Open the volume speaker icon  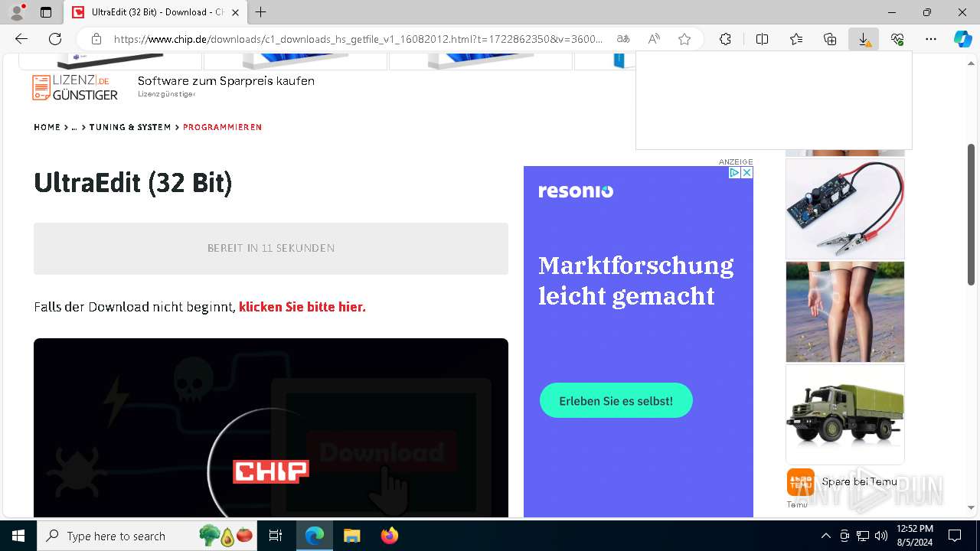coord(881,536)
